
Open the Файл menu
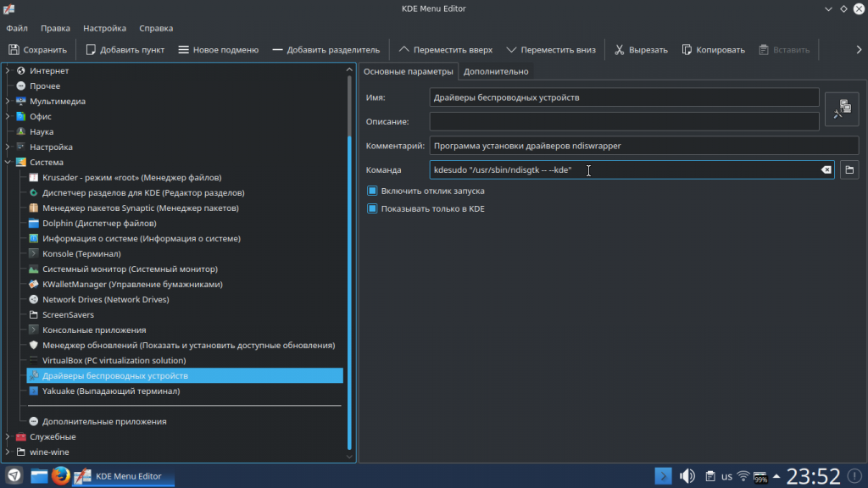point(17,28)
